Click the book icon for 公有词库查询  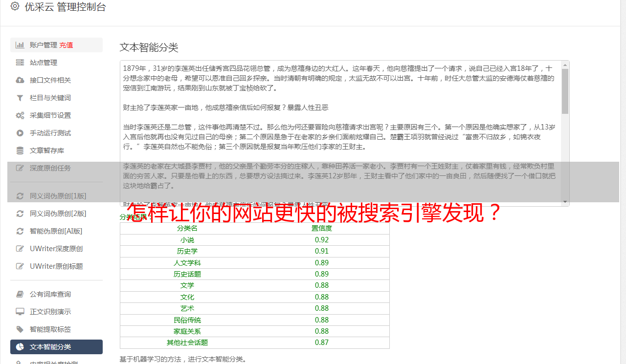pyautogui.click(x=20, y=294)
